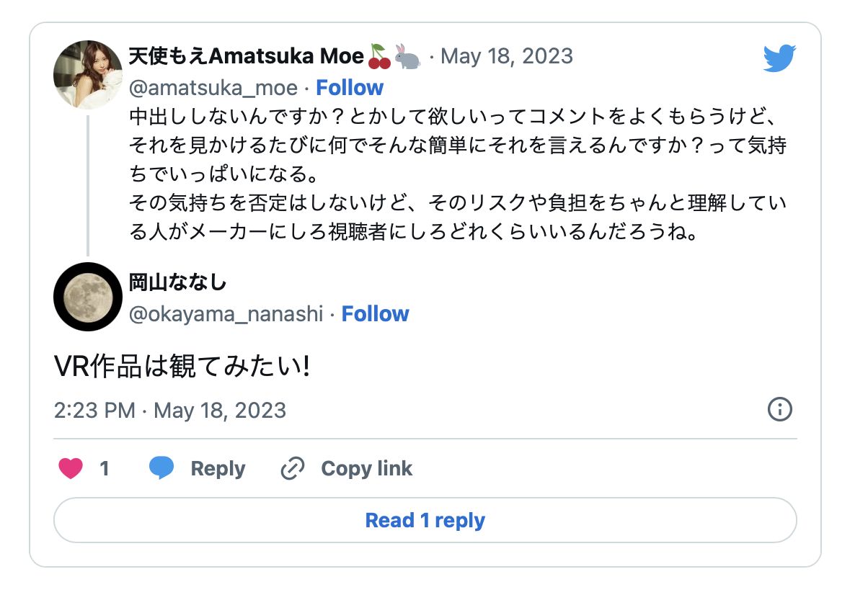Click the @amatsuka_moe handle
This screenshot has width=868, height=595.
pos(213,88)
